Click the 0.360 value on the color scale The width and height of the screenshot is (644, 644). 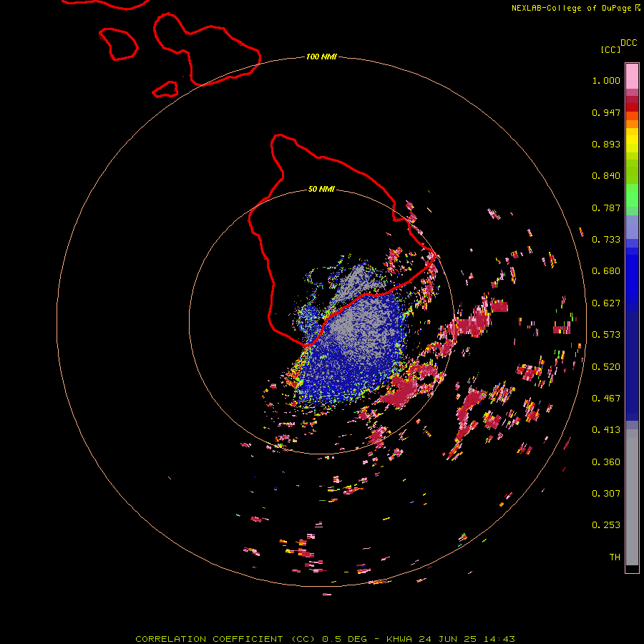tap(606, 462)
